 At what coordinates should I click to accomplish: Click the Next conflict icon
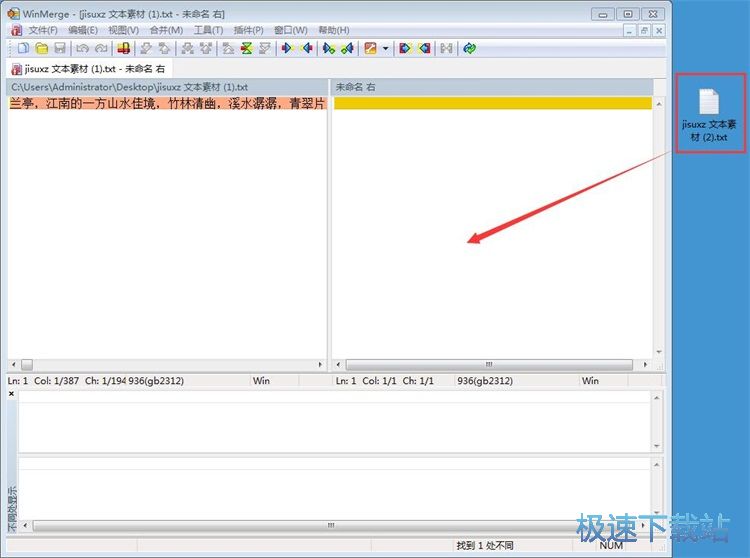pyautogui.click(x=188, y=48)
